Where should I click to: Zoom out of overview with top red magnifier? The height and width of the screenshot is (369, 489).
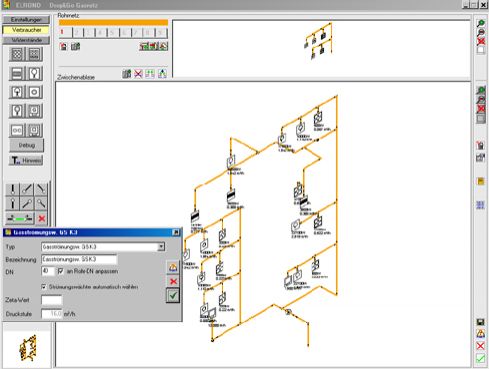481,33
